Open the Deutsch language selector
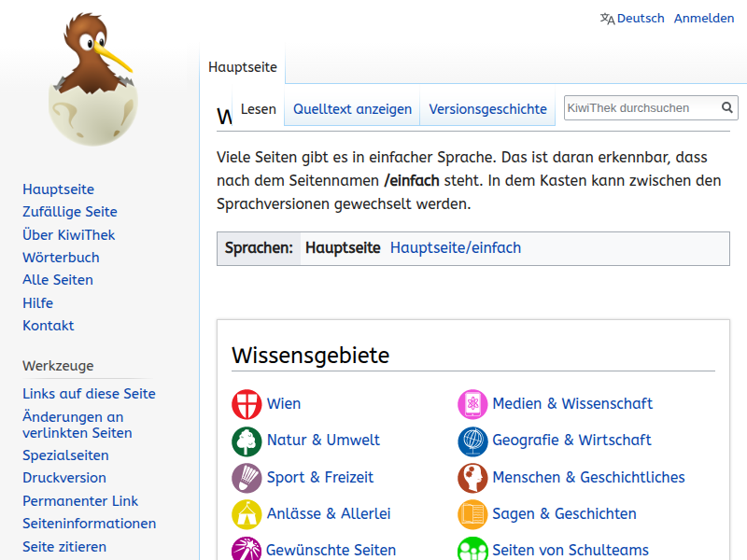The width and height of the screenshot is (747, 560). click(632, 19)
